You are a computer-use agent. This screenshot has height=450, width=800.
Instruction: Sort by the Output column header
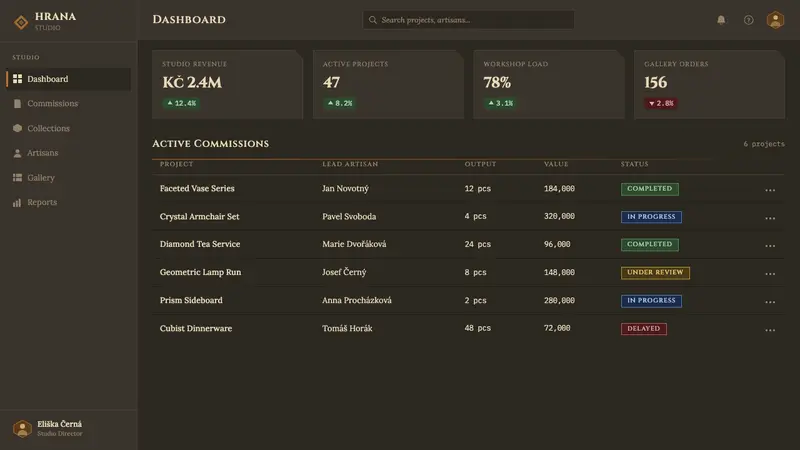[480, 164]
